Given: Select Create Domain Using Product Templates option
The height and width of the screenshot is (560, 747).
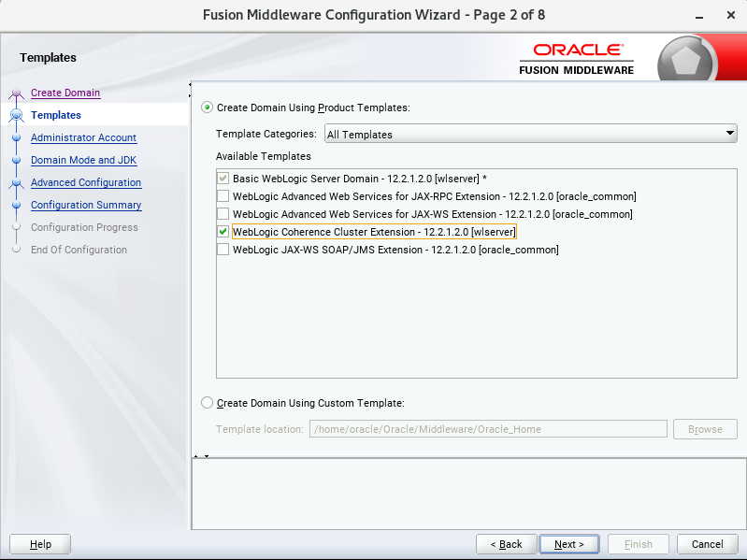Looking at the screenshot, I should 208,108.
